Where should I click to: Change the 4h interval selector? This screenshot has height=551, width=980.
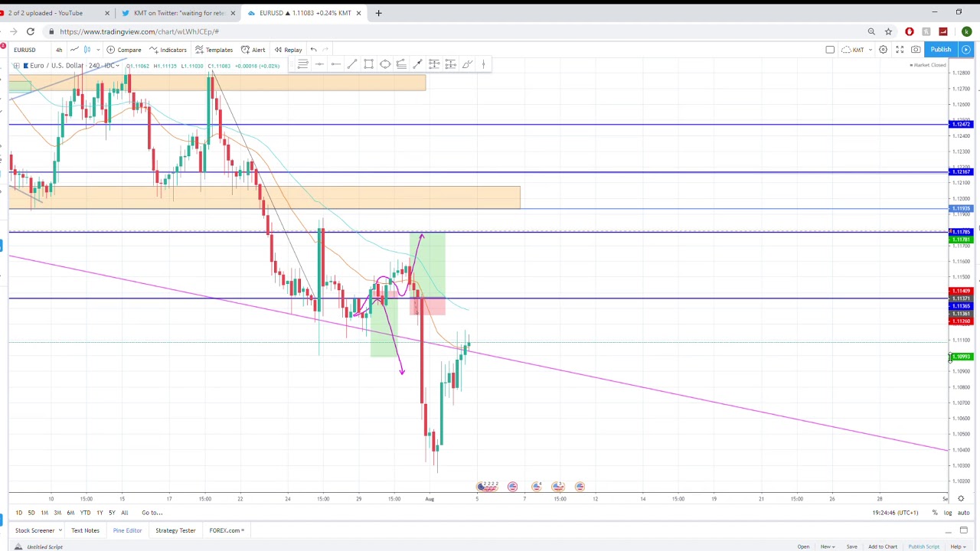pyautogui.click(x=59, y=50)
